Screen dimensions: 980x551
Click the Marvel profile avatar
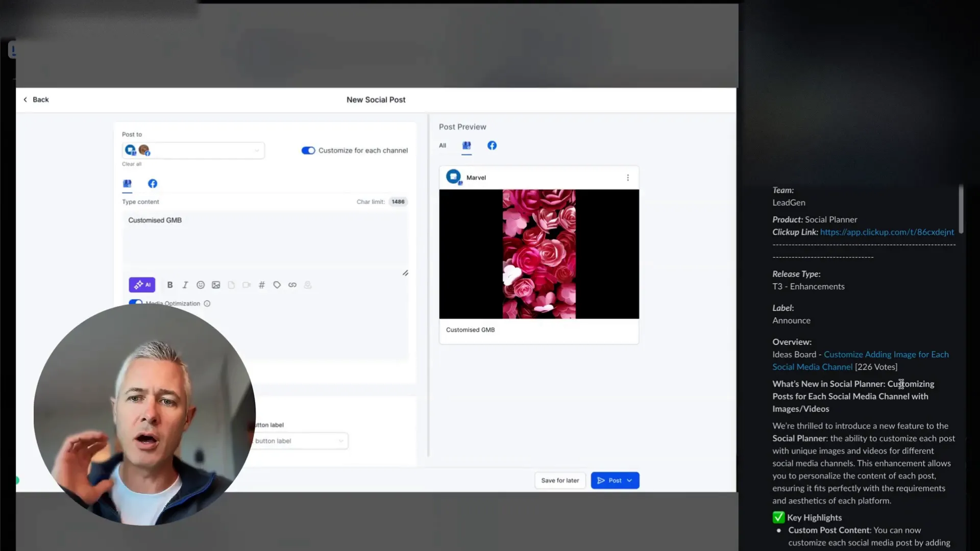(x=453, y=177)
